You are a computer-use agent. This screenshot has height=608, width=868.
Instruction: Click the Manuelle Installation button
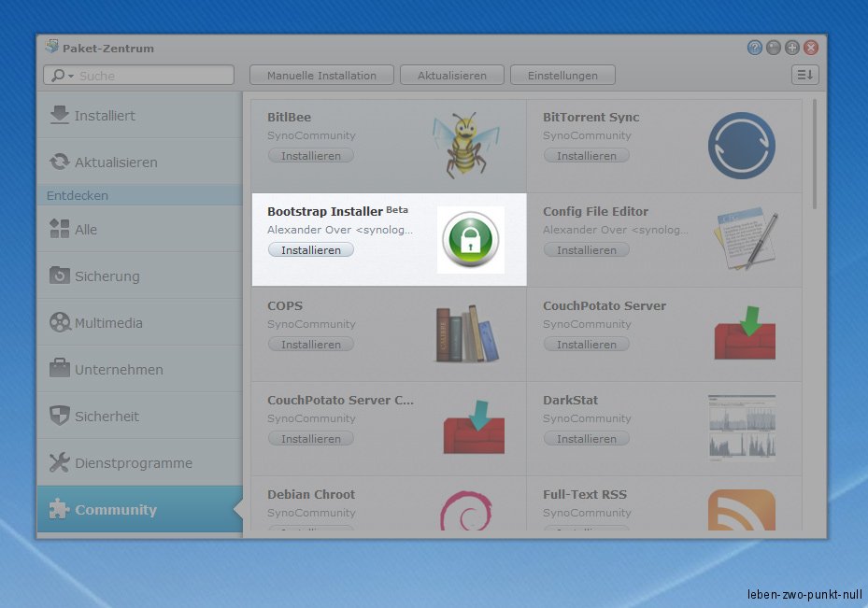click(x=321, y=76)
